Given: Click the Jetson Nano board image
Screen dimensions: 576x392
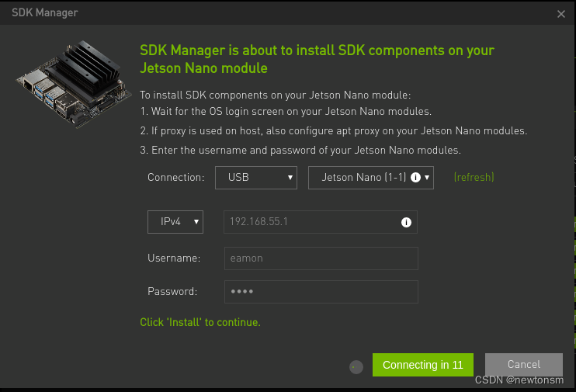Looking at the screenshot, I should (x=74, y=84).
